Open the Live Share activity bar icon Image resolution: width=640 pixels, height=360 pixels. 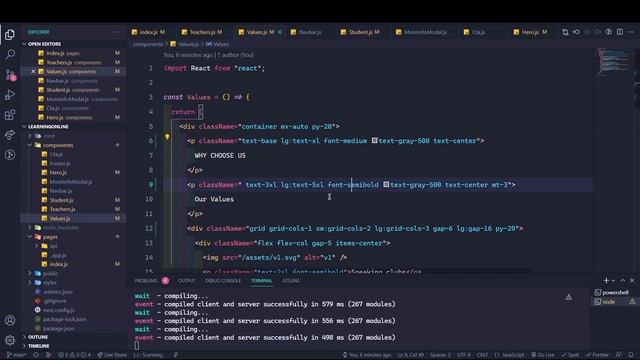tap(10, 135)
